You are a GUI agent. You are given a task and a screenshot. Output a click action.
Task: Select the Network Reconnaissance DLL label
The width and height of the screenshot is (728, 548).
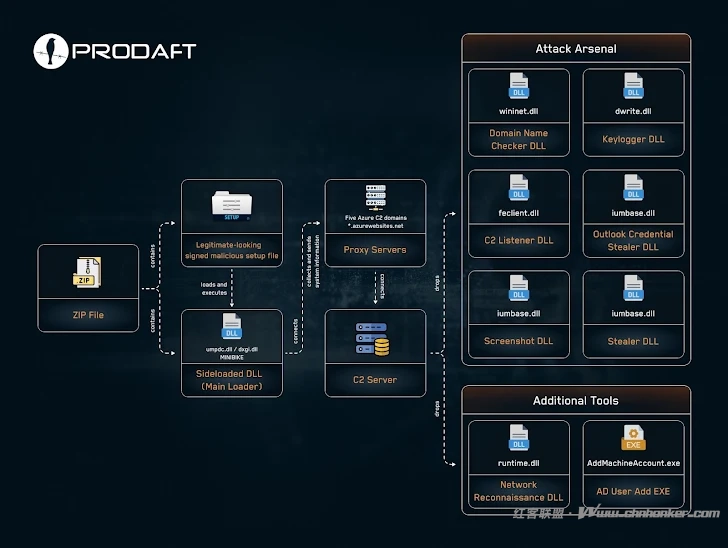[519, 491]
